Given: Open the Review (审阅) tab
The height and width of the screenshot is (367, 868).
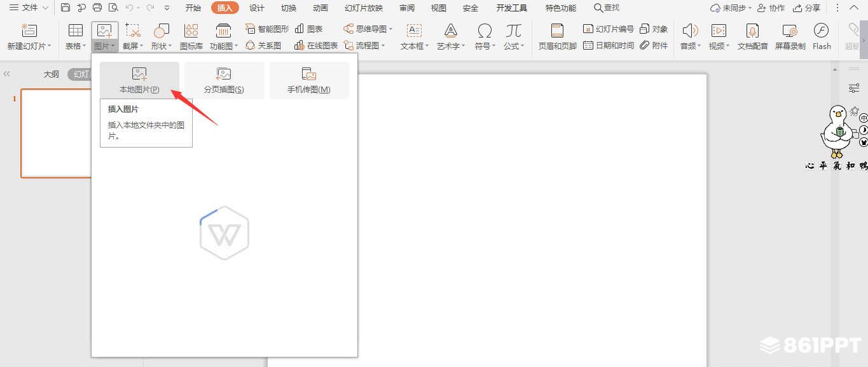Looking at the screenshot, I should point(407,8).
